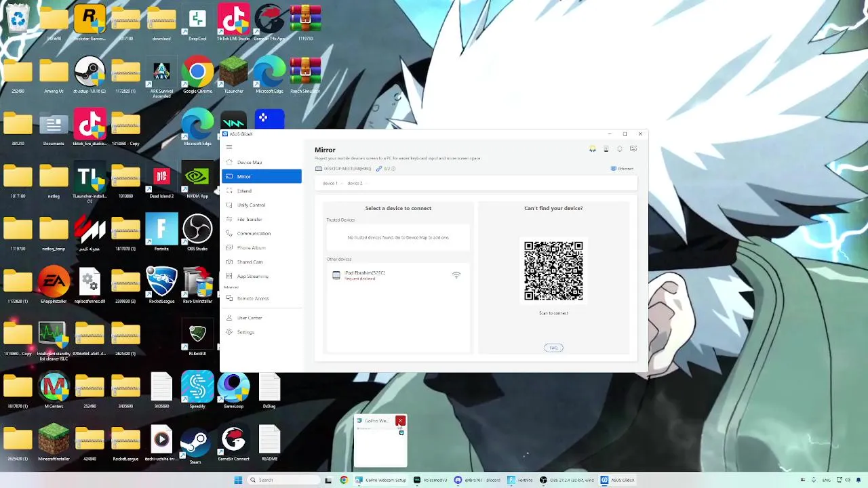Click the info icon next to 0/2
Image resolution: width=868 pixels, height=488 pixels.
point(393,169)
